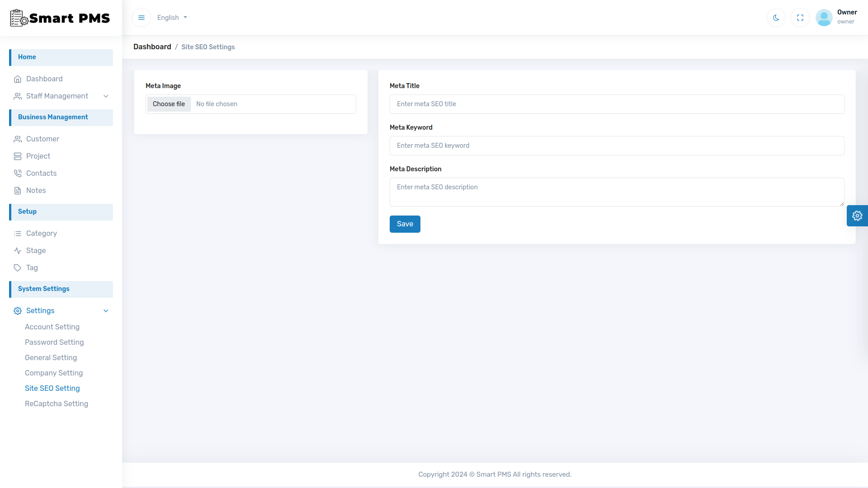The height and width of the screenshot is (488, 868).
Task: Toggle dark mode with the moon icon
Action: click(776, 18)
